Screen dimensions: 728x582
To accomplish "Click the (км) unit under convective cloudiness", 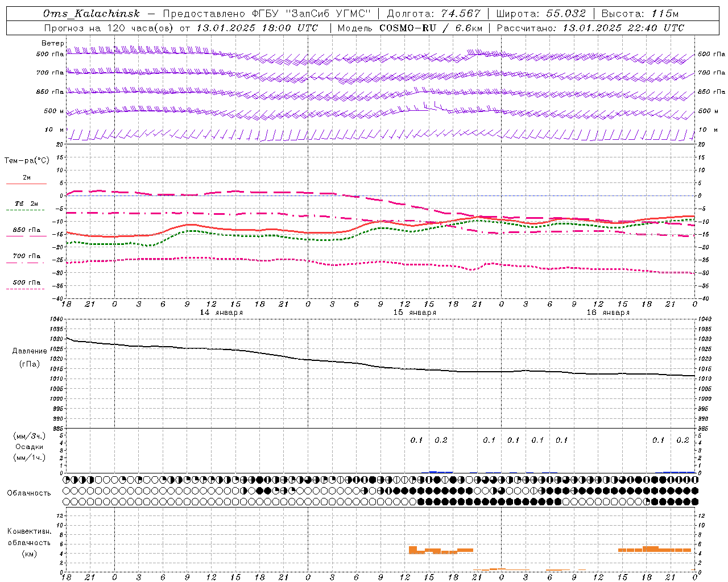I will coord(29,554).
